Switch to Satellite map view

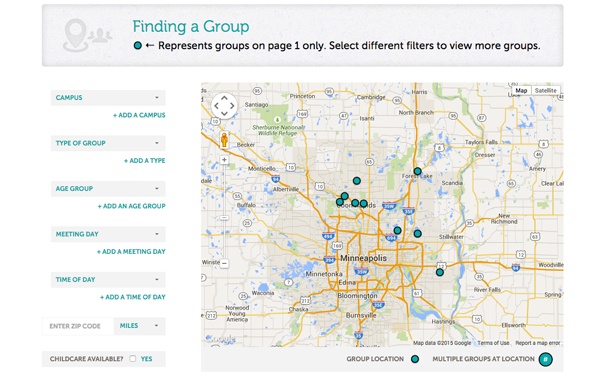(x=546, y=91)
